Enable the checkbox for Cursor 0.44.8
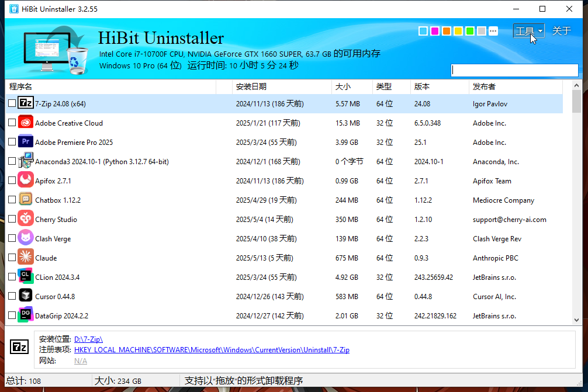The width and height of the screenshot is (588, 392). [x=12, y=296]
